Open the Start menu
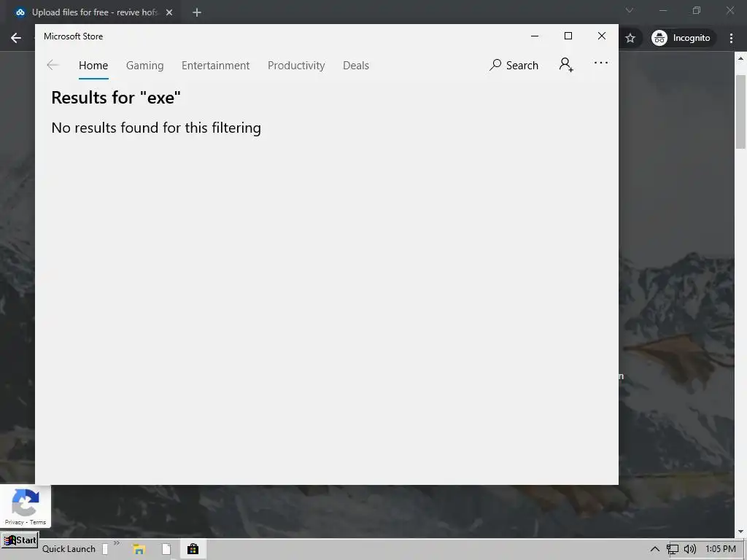The image size is (747, 560). click(20, 540)
